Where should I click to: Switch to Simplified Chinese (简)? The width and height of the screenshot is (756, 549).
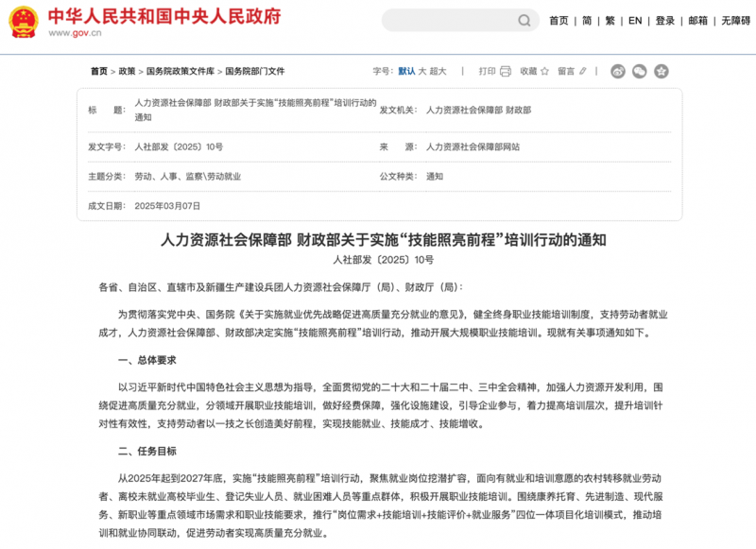pyautogui.click(x=587, y=21)
